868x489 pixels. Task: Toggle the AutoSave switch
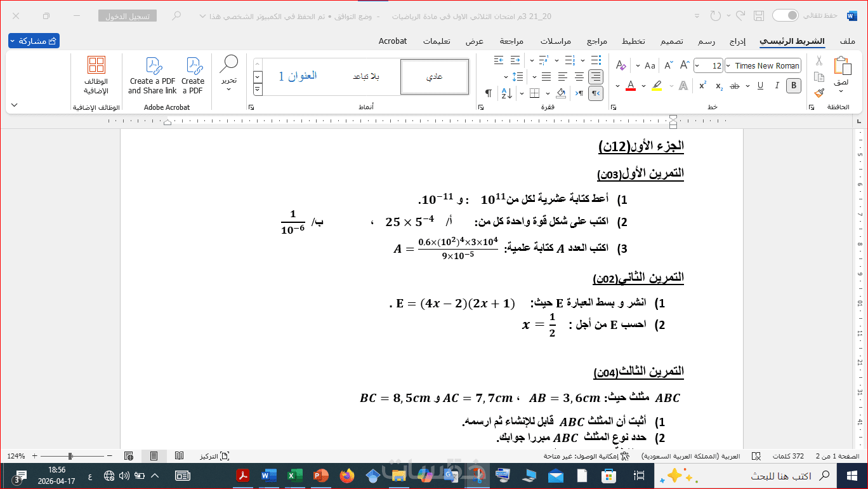(x=785, y=15)
